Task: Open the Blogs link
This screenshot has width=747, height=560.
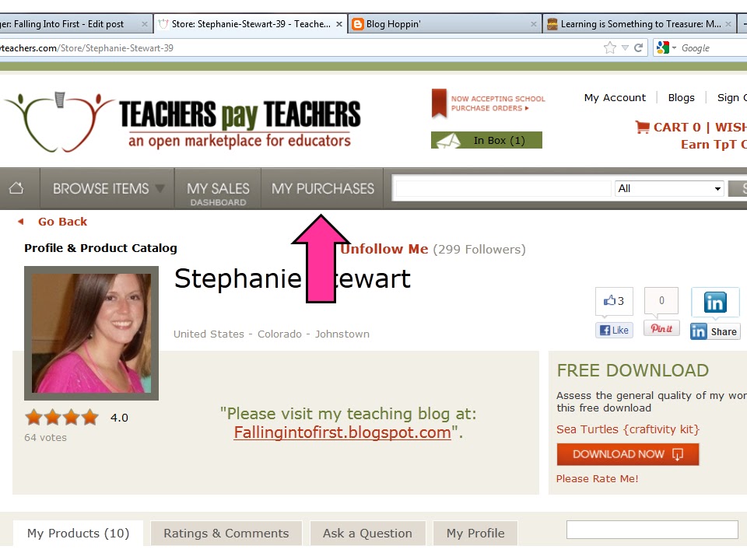Action: click(x=682, y=98)
